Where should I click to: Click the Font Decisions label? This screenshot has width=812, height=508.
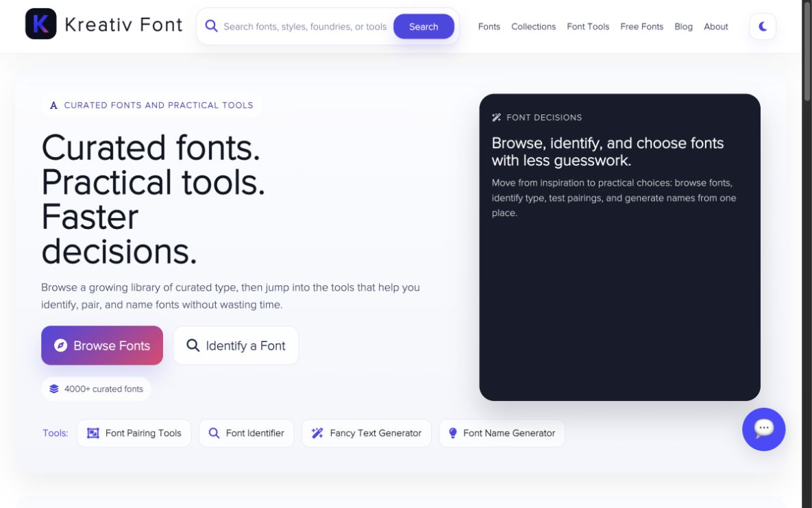544,118
